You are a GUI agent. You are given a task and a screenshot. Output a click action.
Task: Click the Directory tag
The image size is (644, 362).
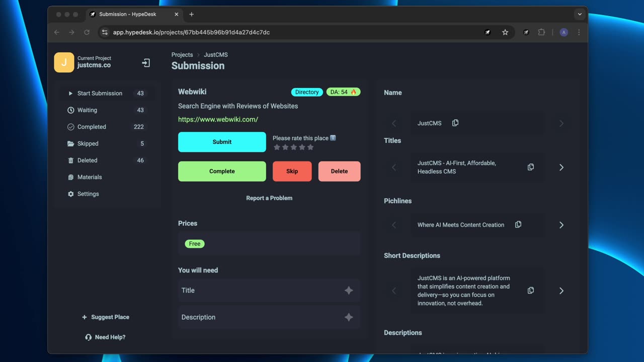[x=307, y=92]
